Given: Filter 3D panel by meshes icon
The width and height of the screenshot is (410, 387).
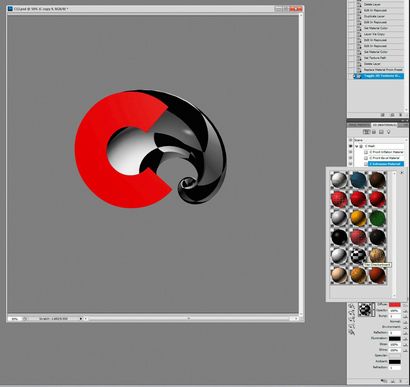Looking at the screenshot, I should tap(374, 132).
